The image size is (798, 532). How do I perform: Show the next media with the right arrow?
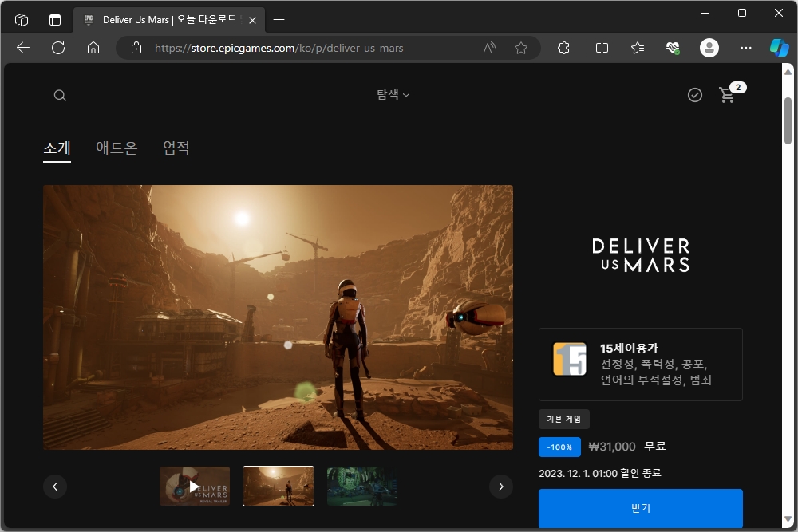point(501,487)
